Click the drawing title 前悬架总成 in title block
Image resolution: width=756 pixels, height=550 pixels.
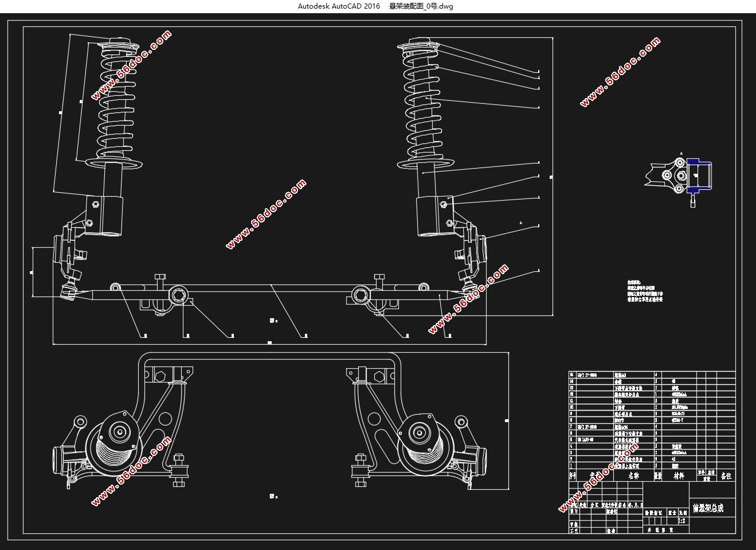pyautogui.click(x=707, y=508)
